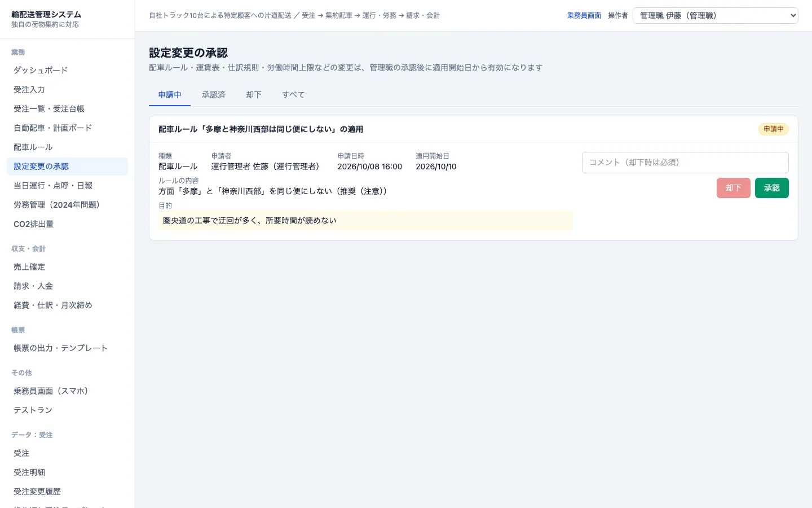Click the 申請中 status badge
Screen dimensions: 812x508
(774, 129)
